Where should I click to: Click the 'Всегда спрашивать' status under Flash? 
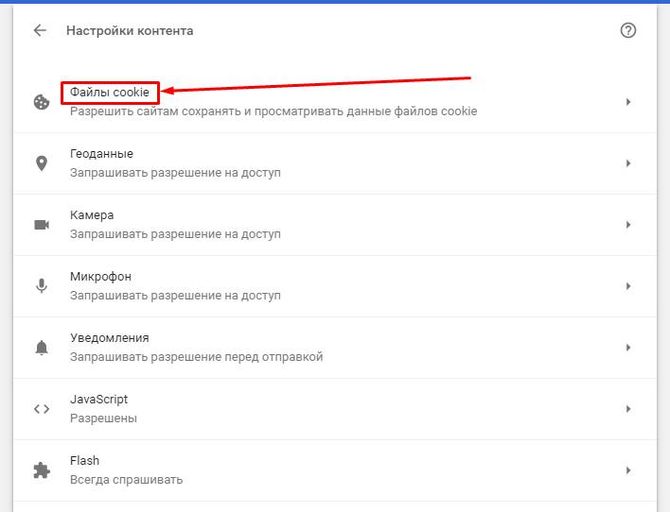coord(126,480)
